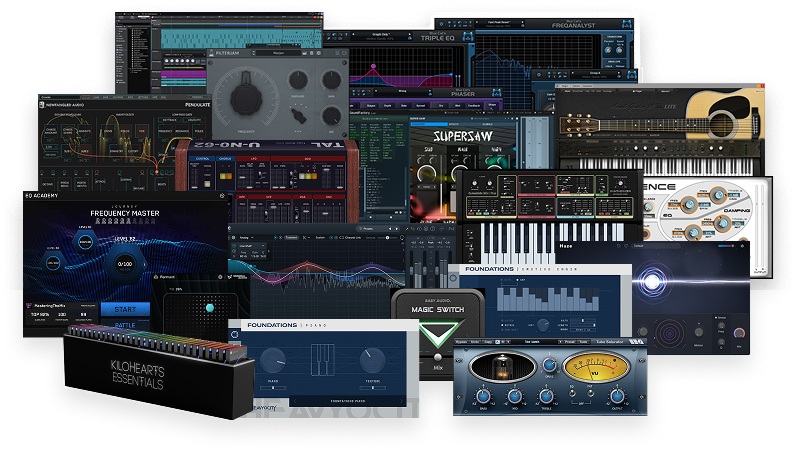Flip the FAT switch on Tube Saturator
The height and width of the screenshot is (454, 797).
(590, 392)
